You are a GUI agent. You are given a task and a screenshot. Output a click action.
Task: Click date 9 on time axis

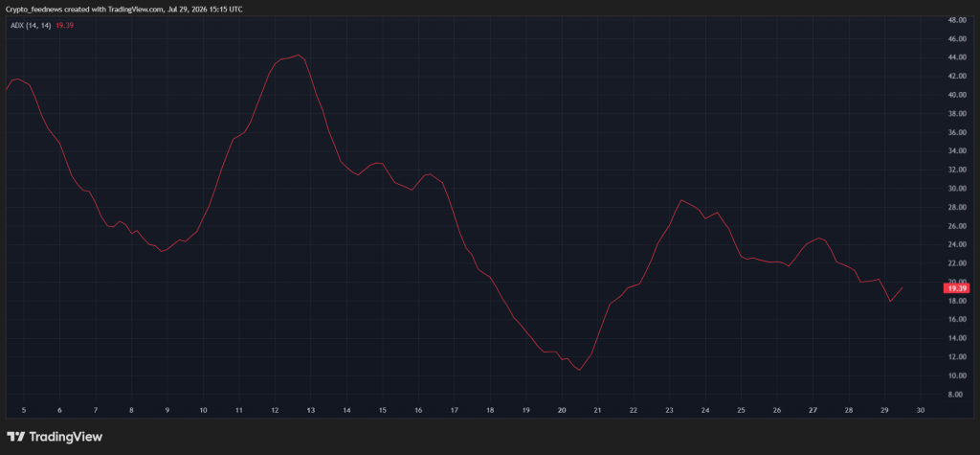click(x=167, y=411)
